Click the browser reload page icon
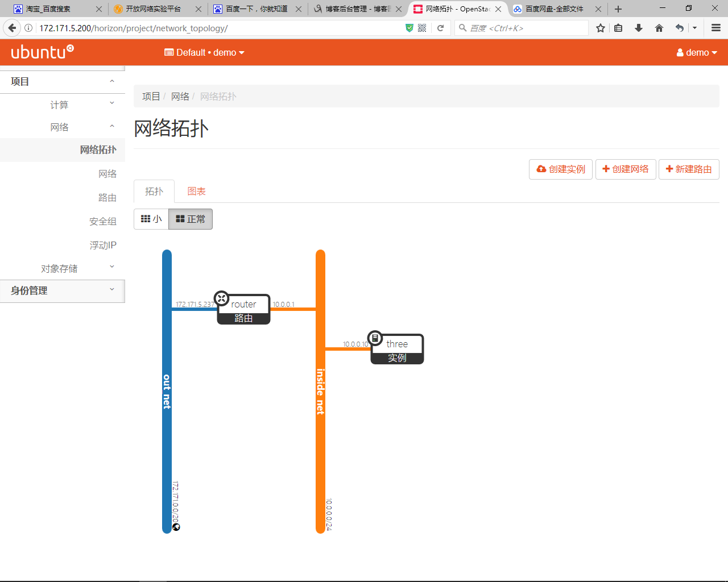The image size is (728, 582). click(x=440, y=28)
